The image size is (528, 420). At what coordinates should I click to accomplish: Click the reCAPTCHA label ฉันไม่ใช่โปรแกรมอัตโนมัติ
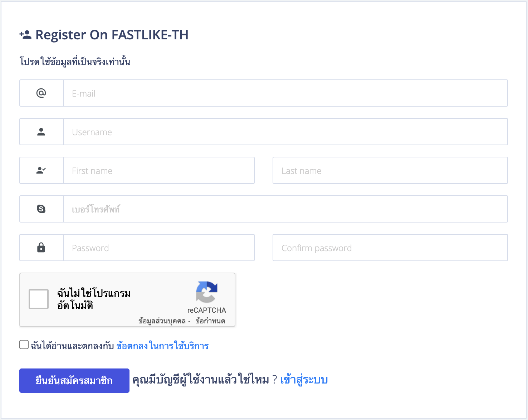coord(94,299)
